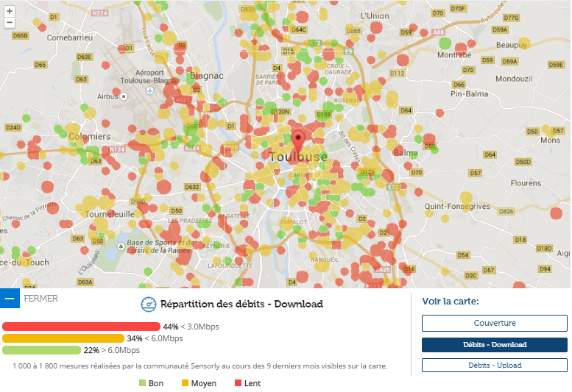This screenshot has width=572, height=392.
Task: Click the Montrabé town label
Action: pos(454,55)
